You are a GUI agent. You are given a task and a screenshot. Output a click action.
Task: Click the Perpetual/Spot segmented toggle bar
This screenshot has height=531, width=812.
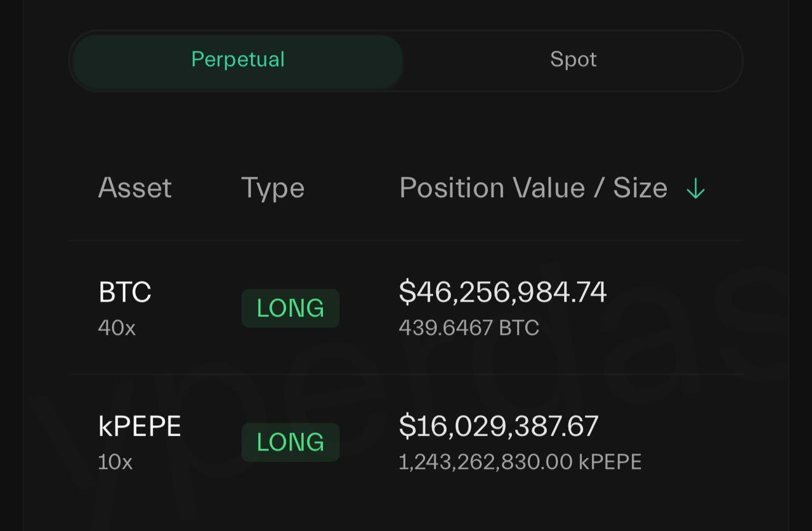[406, 61]
